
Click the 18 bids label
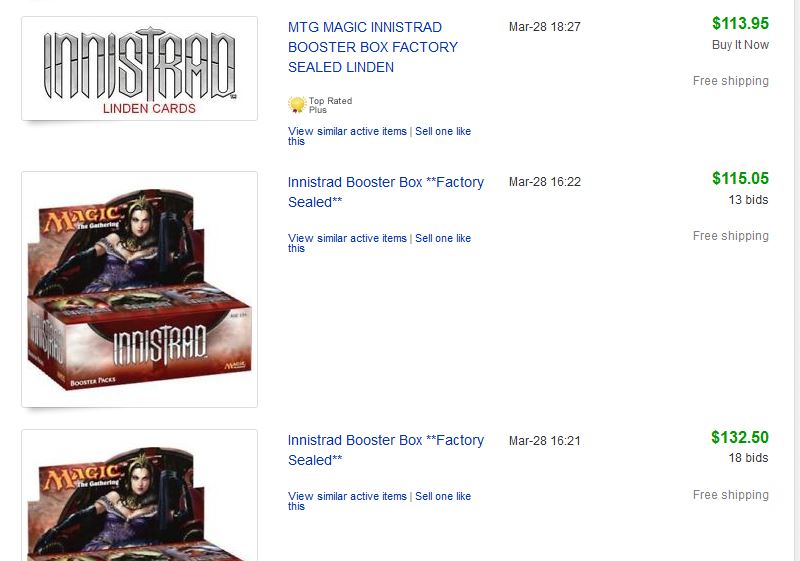click(x=748, y=458)
